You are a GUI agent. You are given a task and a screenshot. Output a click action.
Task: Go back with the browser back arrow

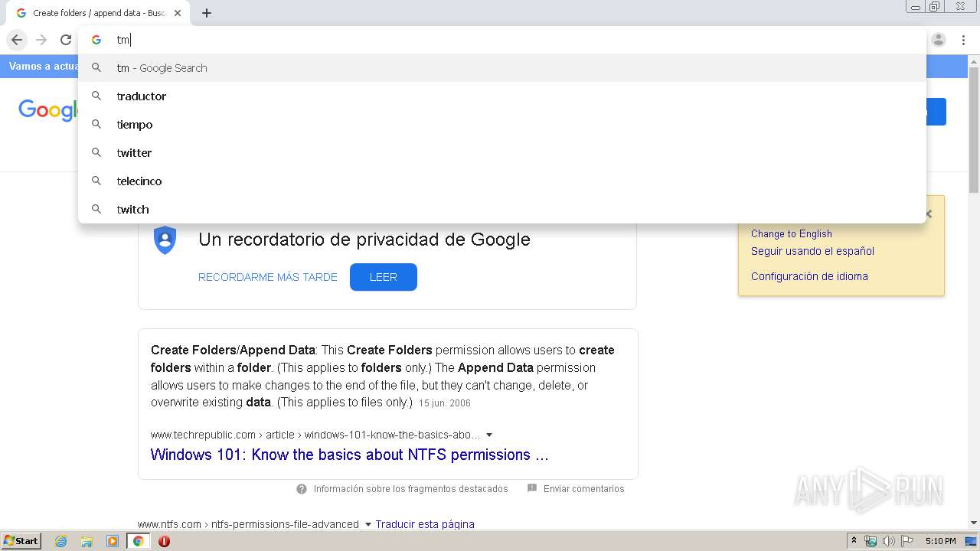coord(17,40)
